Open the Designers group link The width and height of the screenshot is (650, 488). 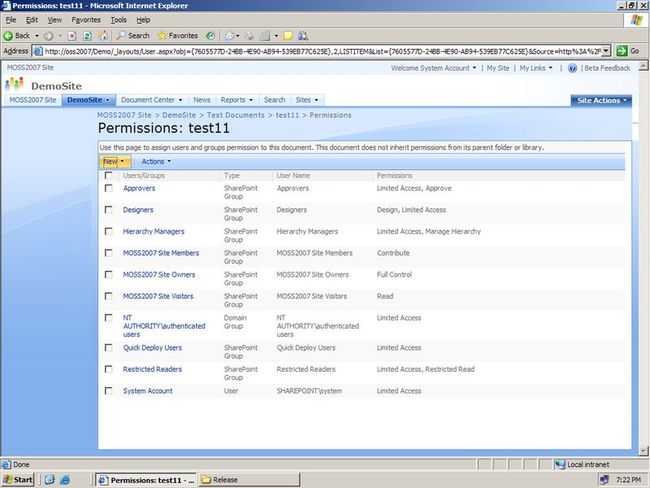click(x=138, y=210)
